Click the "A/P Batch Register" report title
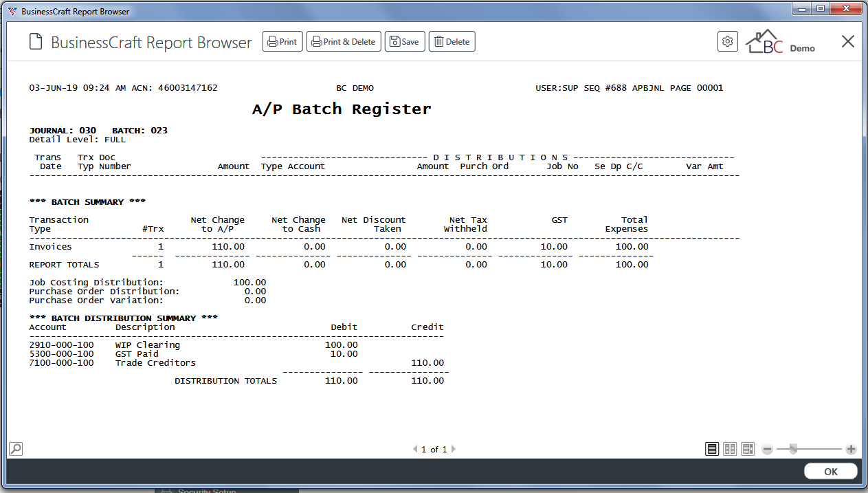Image resolution: width=868 pixels, height=493 pixels. 342,109
